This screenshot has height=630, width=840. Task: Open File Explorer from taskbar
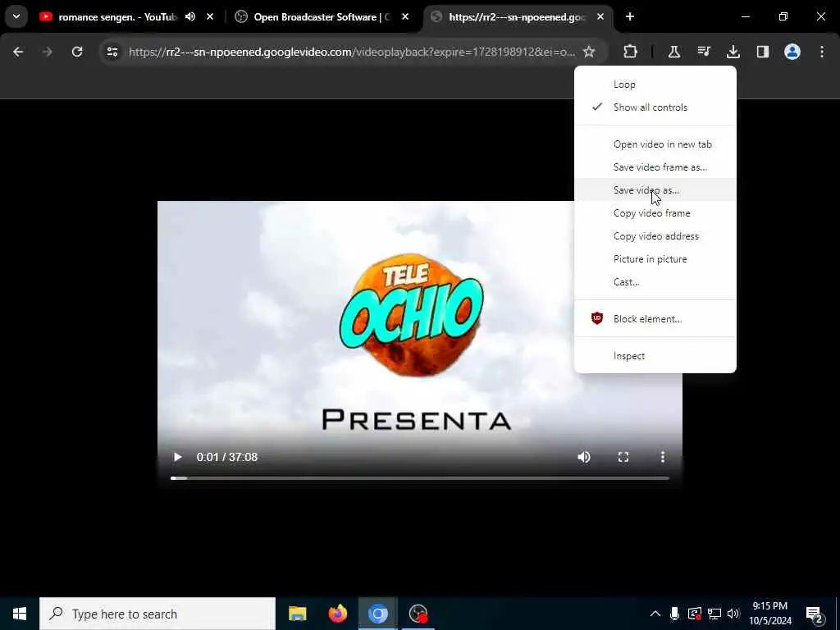coord(297,614)
